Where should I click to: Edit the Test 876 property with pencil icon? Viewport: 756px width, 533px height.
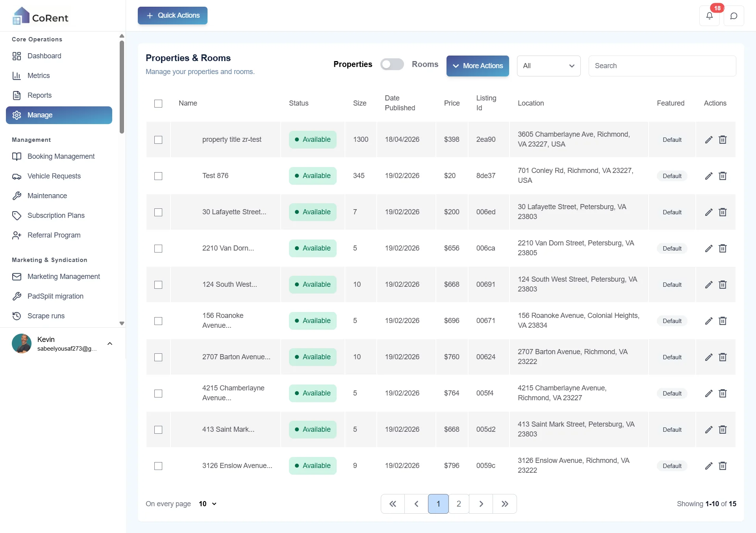point(709,176)
